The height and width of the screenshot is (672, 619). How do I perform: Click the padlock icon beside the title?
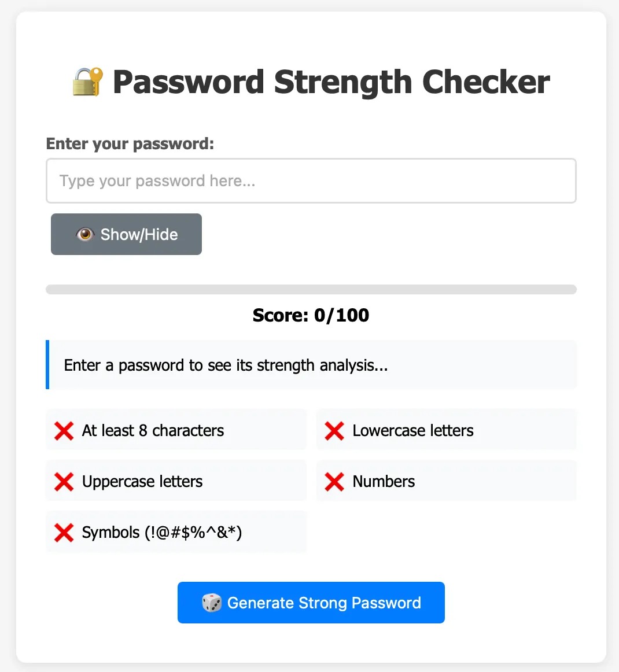[87, 82]
